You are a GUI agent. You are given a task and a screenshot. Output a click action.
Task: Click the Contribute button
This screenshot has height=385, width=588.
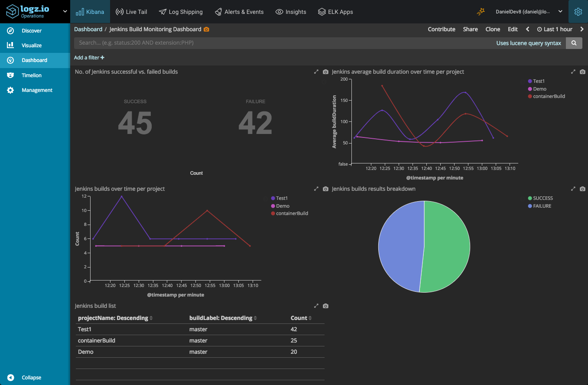442,29
